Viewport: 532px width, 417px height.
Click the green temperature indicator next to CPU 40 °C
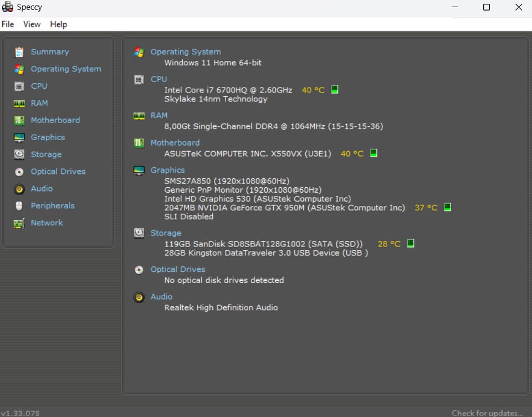coord(335,90)
